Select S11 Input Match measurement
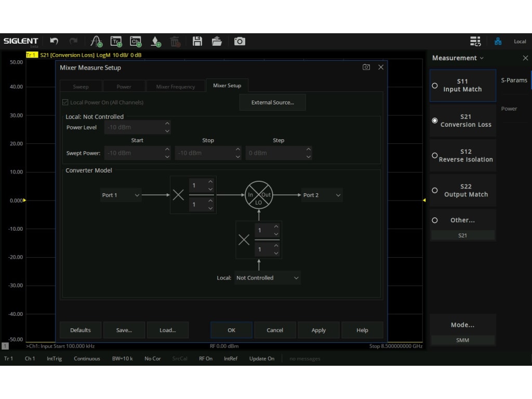The width and height of the screenshot is (532, 399). (x=462, y=85)
